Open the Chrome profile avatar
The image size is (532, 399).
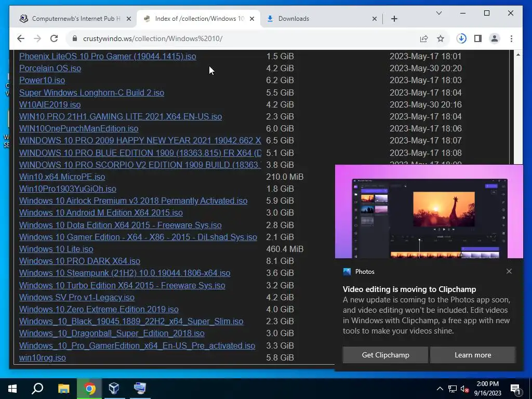click(x=495, y=38)
